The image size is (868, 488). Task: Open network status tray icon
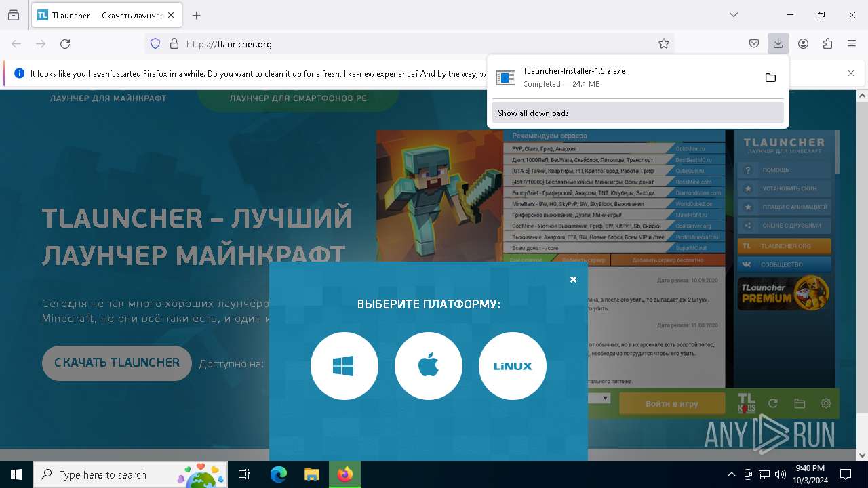pos(764,474)
